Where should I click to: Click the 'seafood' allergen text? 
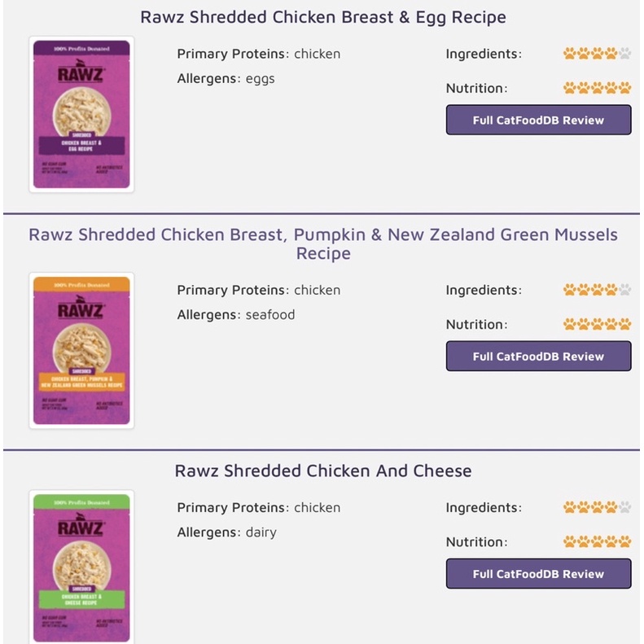click(x=270, y=314)
